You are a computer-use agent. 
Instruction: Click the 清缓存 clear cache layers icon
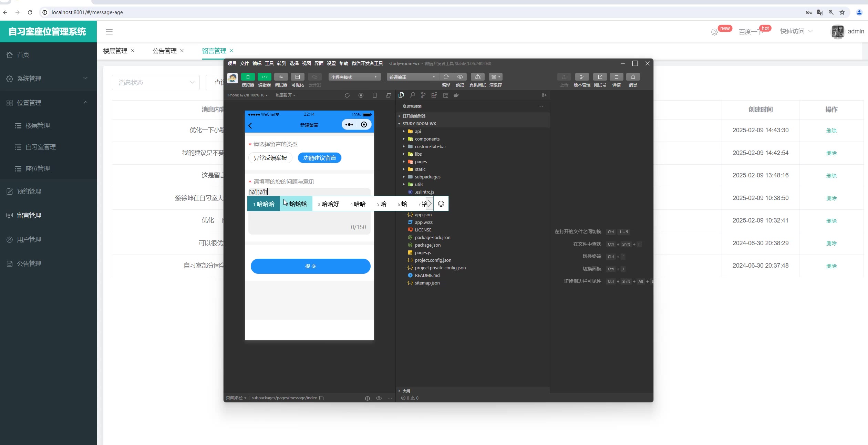click(495, 77)
